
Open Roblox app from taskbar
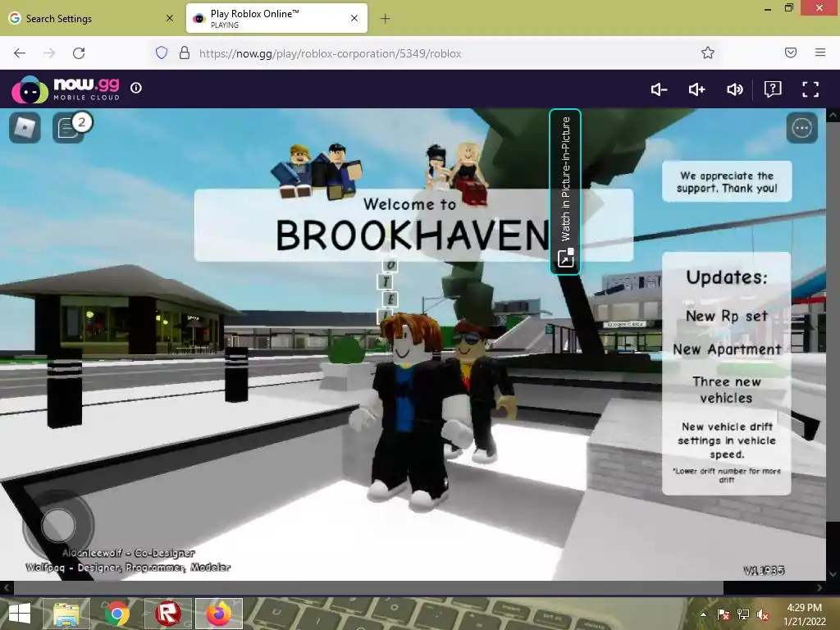(167, 614)
